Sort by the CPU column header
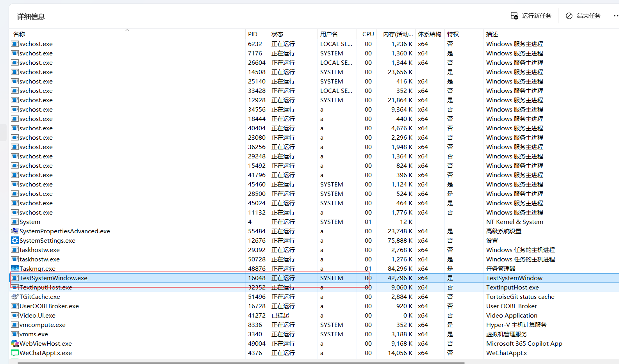Viewport: 619px width, 364px height. coord(368,34)
